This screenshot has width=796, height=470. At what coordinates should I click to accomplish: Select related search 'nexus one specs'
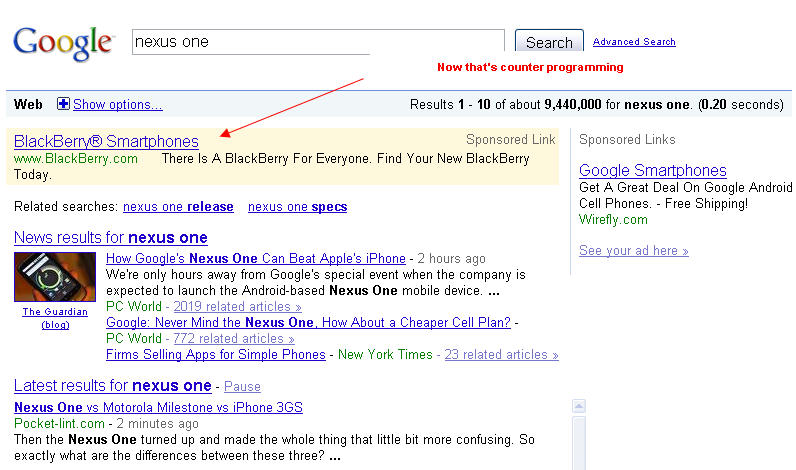pos(297,207)
